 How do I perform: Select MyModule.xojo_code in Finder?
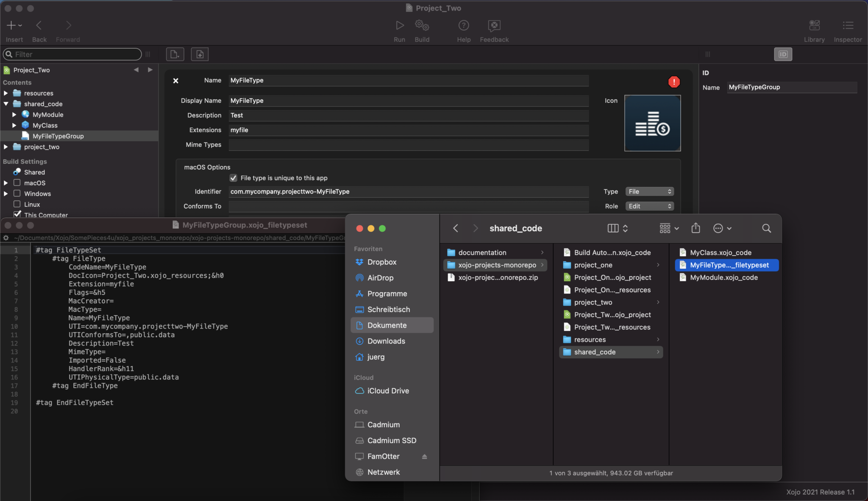tap(726, 277)
